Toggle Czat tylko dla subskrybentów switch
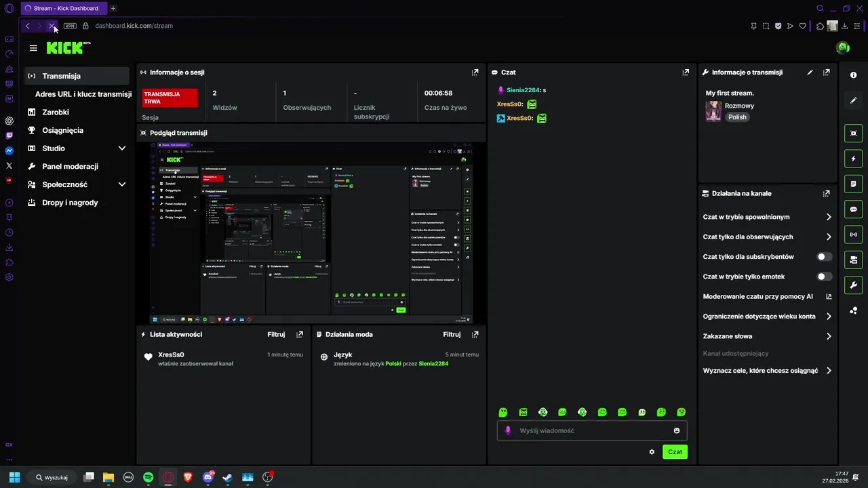 (825, 257)
